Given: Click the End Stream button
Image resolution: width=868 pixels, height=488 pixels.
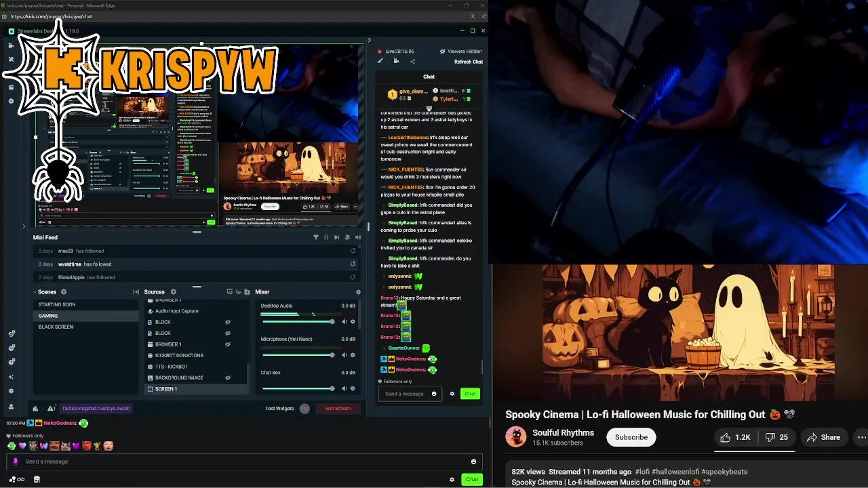Looking at the screenshot, I should (338, 409).
